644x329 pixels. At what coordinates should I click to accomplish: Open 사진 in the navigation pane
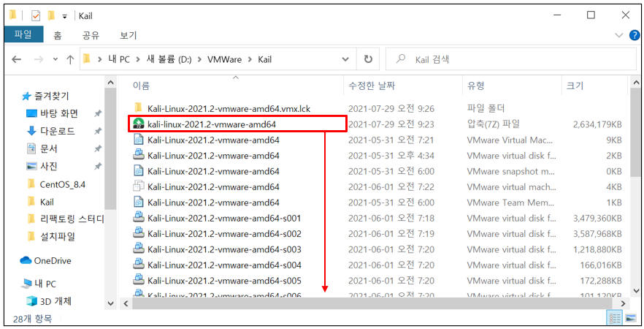48,167
